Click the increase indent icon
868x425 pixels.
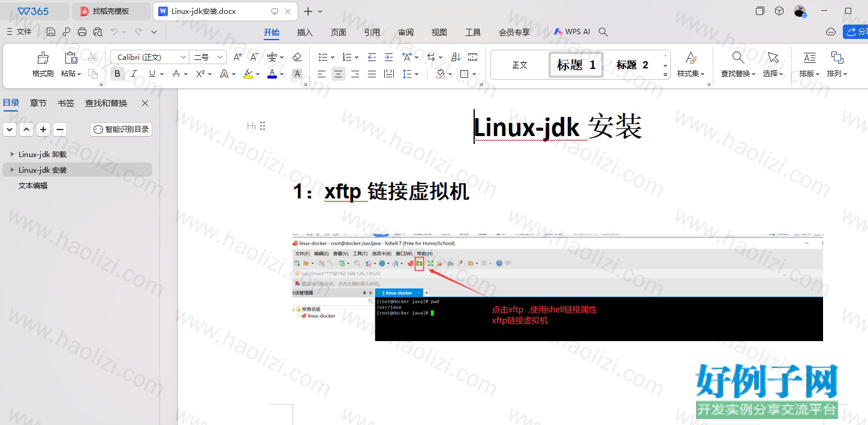coord(388,57)
